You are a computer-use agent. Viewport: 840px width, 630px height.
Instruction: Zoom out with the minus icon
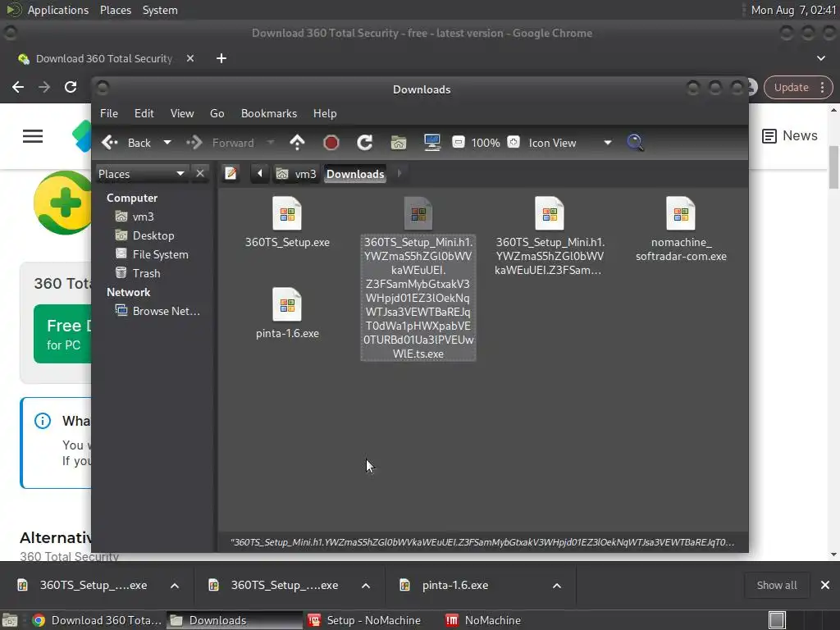point(458,142)
